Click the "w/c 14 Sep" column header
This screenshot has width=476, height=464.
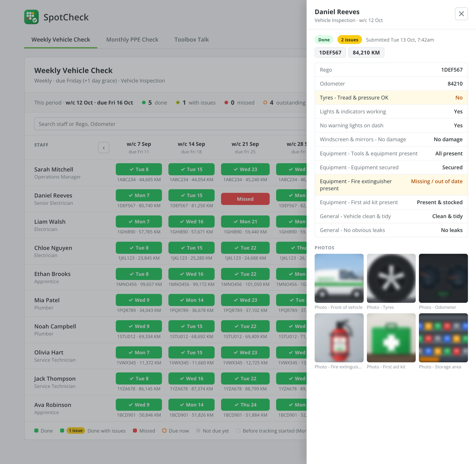(x=191, y=144)
